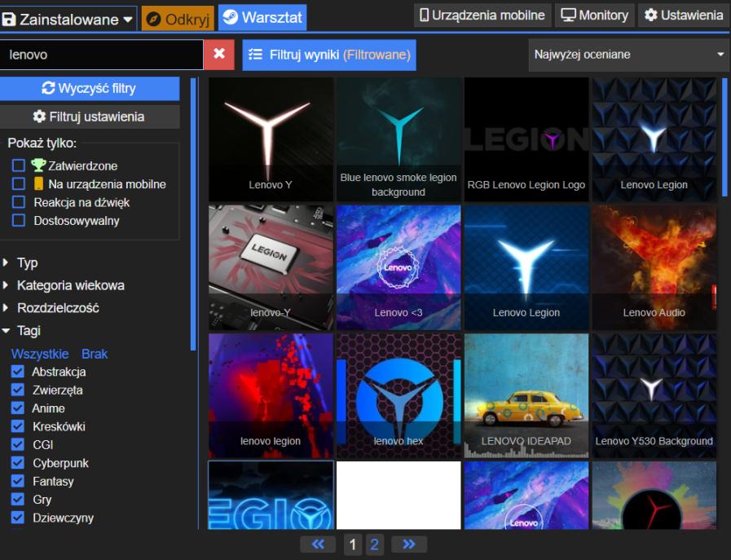
Task: Open Urządzenia mobilne mobile devices panel
Action: (x=482, y=15)
